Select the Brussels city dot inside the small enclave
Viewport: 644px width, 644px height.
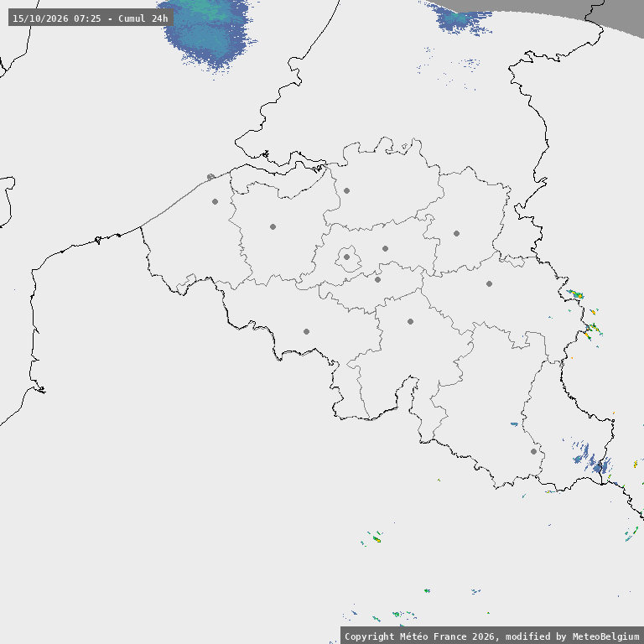pyautogui.click(x=346, y=257)
